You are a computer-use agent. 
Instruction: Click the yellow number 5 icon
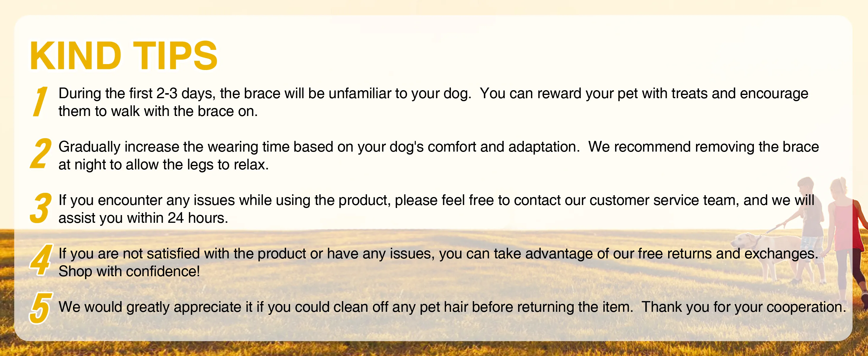41,308
